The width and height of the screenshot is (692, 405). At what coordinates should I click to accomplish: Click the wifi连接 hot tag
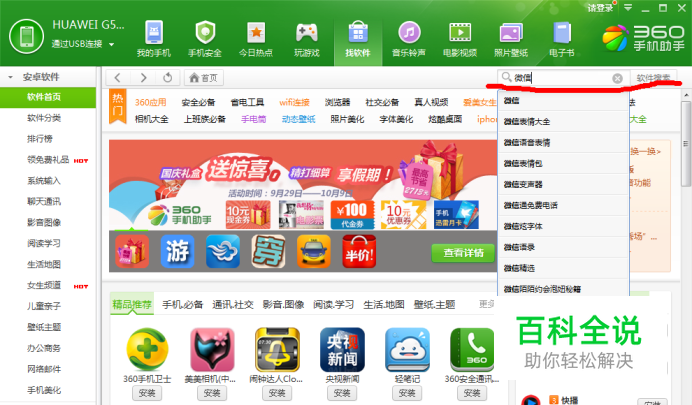point(294,102)
